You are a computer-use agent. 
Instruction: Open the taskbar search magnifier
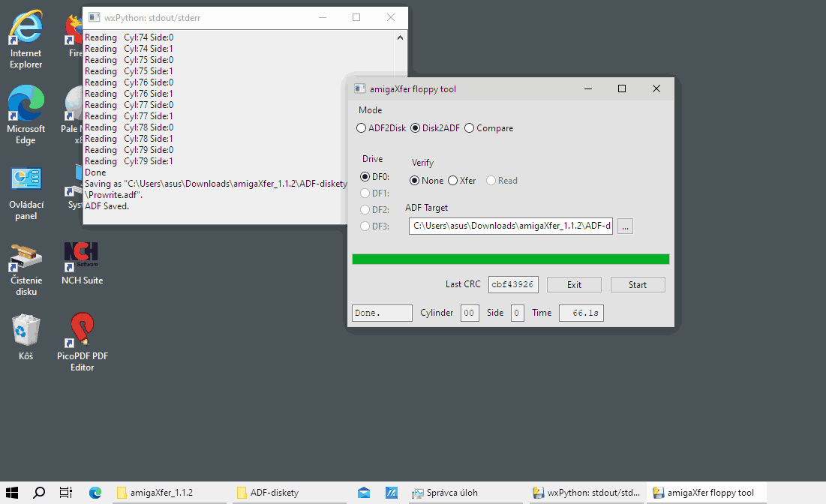pos(39,493)
